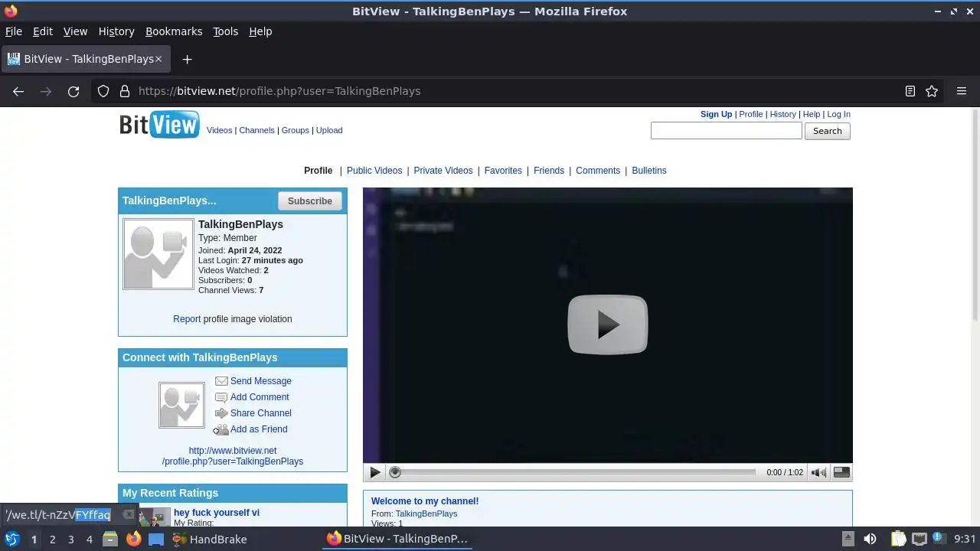Open the desktop application menu launcher icon
Screen dimensions: 980x551
pyautogui.click(x=12, y=539)
